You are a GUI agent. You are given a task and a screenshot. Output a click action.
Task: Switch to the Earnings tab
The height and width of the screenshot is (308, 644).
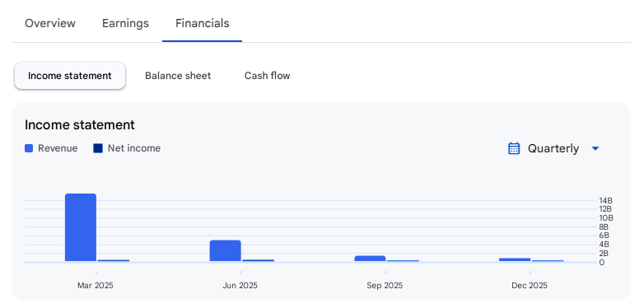[x=125, y=23]
